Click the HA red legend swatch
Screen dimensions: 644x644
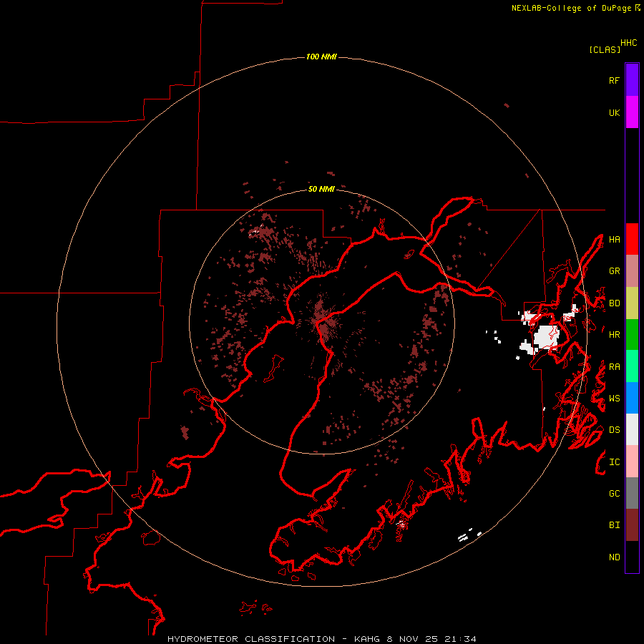(632, 239)
